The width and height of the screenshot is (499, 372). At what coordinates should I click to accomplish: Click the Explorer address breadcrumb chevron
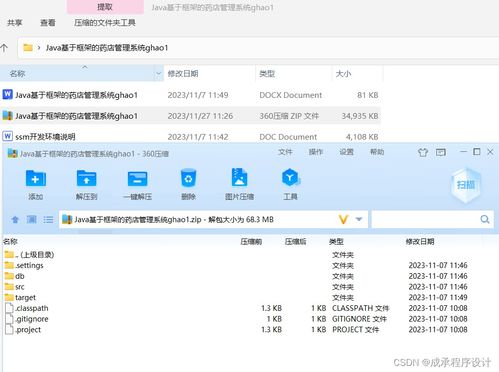pos(39,48)
